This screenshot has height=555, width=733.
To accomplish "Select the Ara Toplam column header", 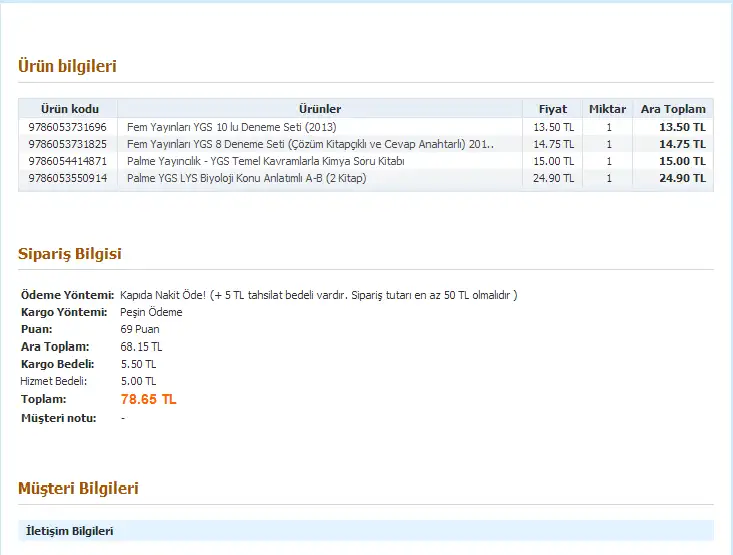I will [673, 109].
